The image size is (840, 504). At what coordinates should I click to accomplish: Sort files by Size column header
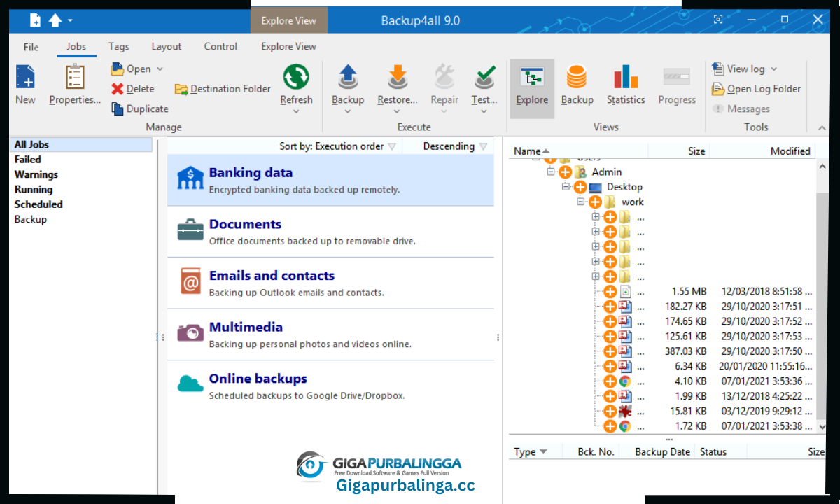pos(679,150)
